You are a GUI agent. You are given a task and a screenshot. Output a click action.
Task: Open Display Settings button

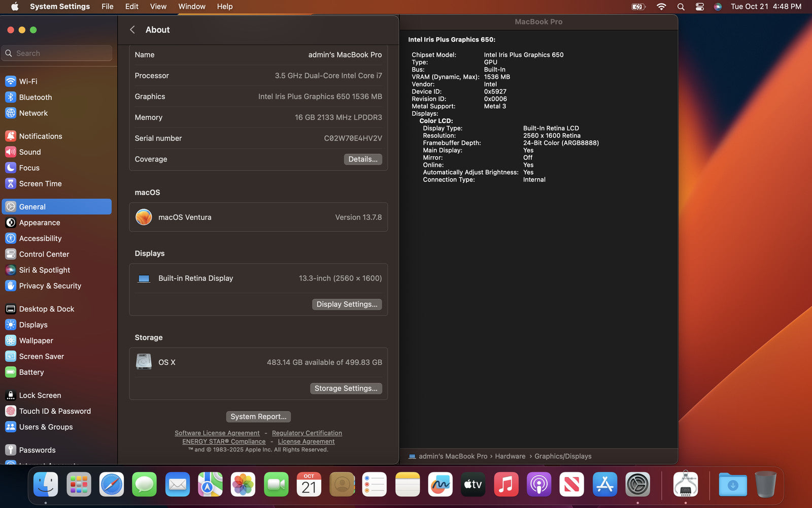(347, 304)
